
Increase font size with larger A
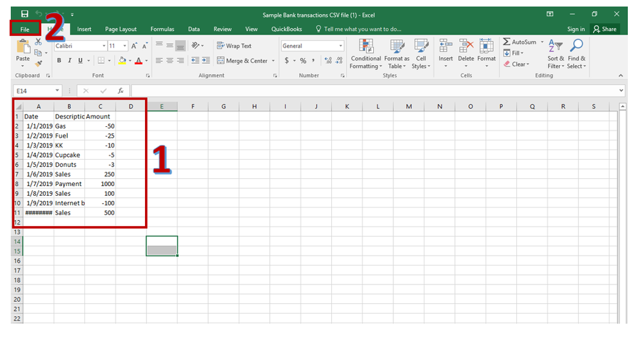(134, 46)
